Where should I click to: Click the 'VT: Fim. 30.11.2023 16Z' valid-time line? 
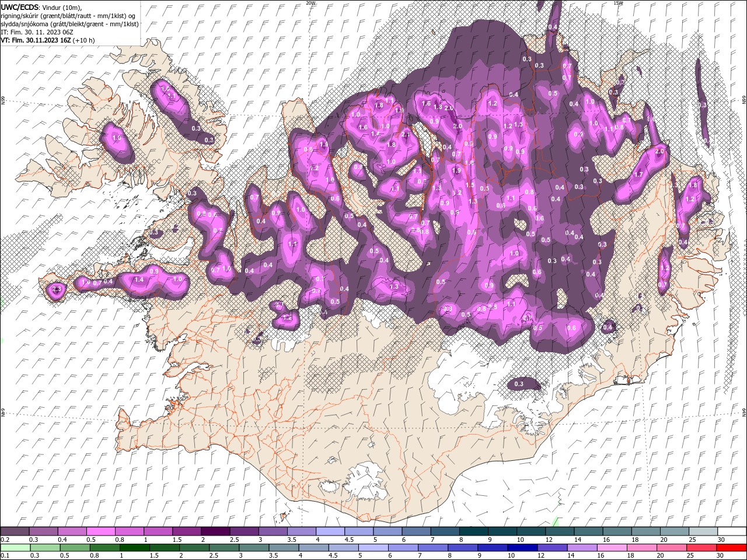48,40
